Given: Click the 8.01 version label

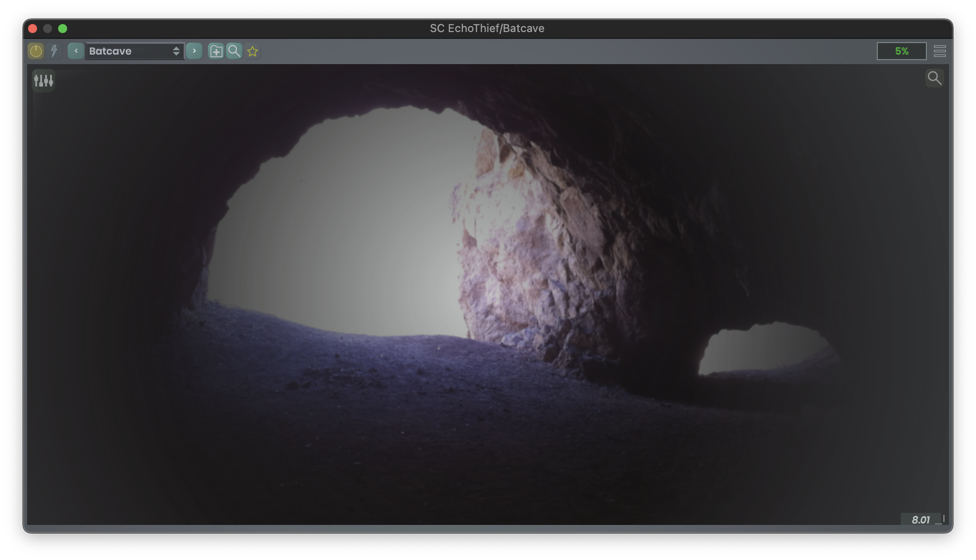Looking at the screenshot, I should [x=920, y=520].
